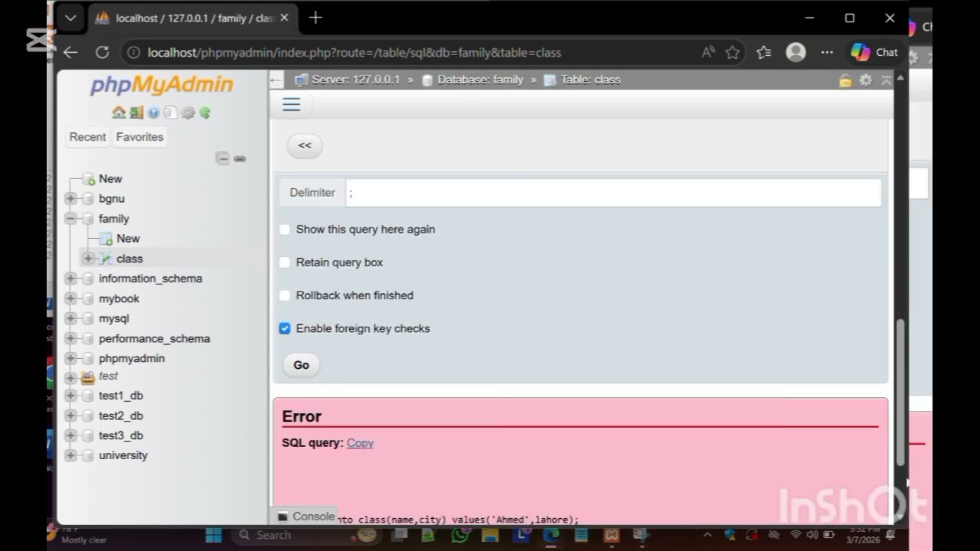
Task: Open navigation panel settings gear
Action: (x=188, y=112)
